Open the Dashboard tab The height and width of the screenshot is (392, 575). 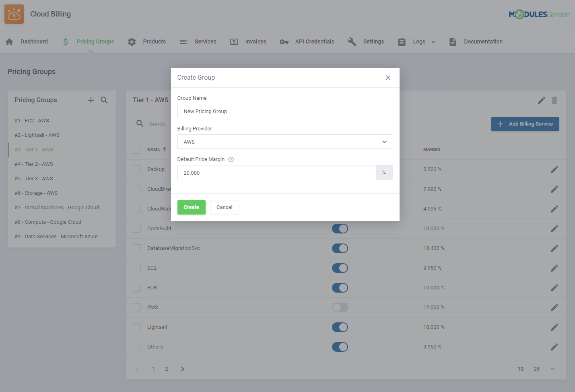tap(34, 42)
